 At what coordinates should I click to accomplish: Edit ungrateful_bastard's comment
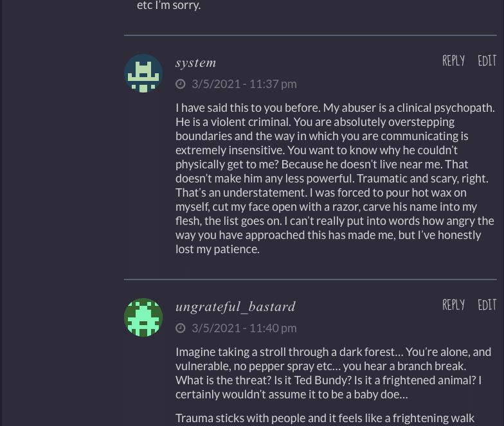pos(487,305)
